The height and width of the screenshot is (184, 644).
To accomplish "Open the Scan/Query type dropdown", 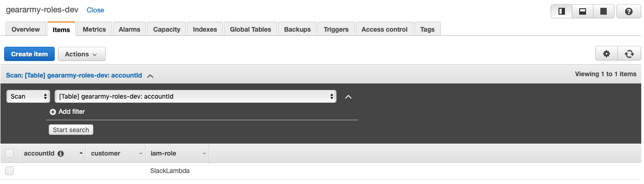I will pyautogui.click(x=28, y=96).
